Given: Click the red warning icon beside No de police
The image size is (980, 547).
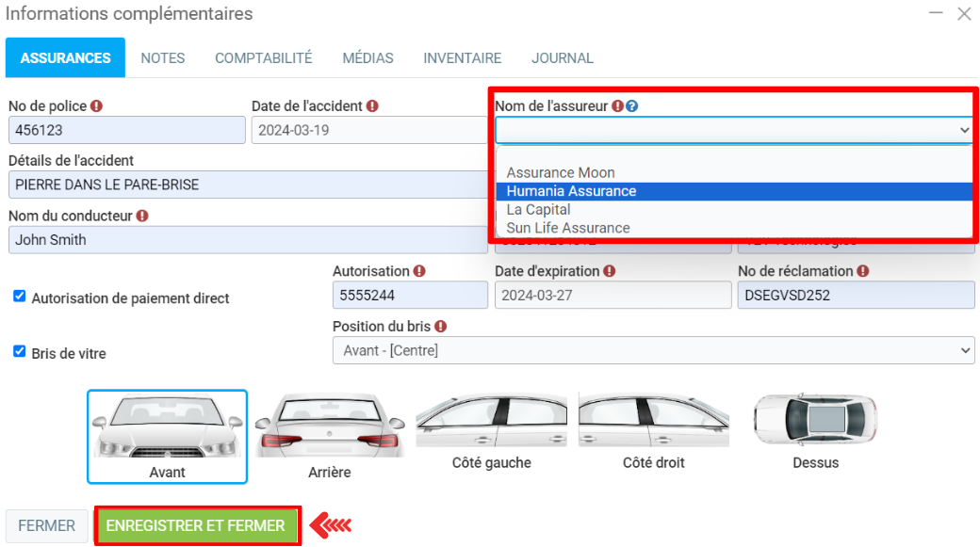Looking at the screenshot, I should (96, 106).
